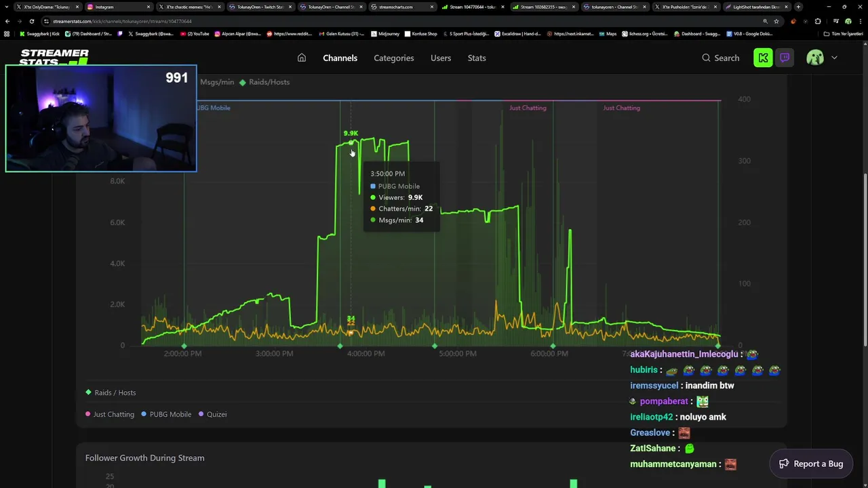Open the user avatar profile menu
The height and width of the screenshot is (488, 868).
(x=815, y=58)
